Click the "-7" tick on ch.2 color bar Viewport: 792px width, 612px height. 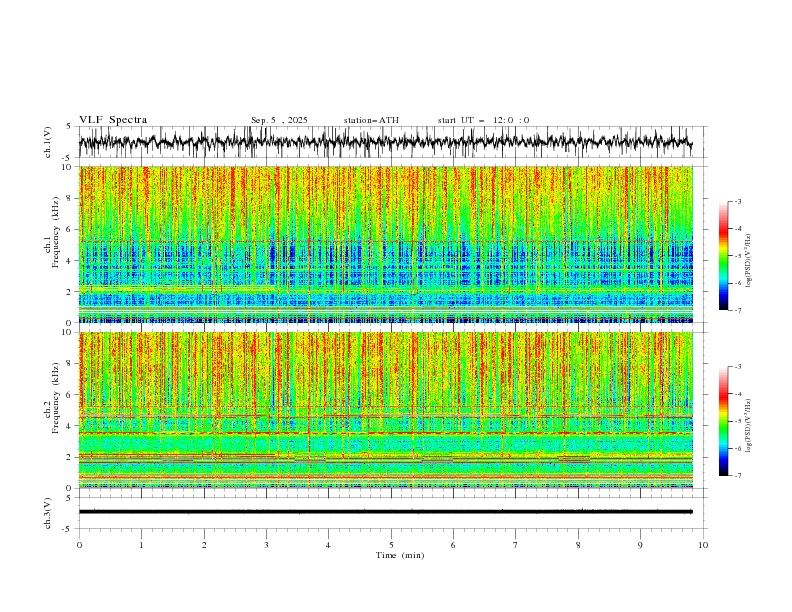[x=738, y=476]
